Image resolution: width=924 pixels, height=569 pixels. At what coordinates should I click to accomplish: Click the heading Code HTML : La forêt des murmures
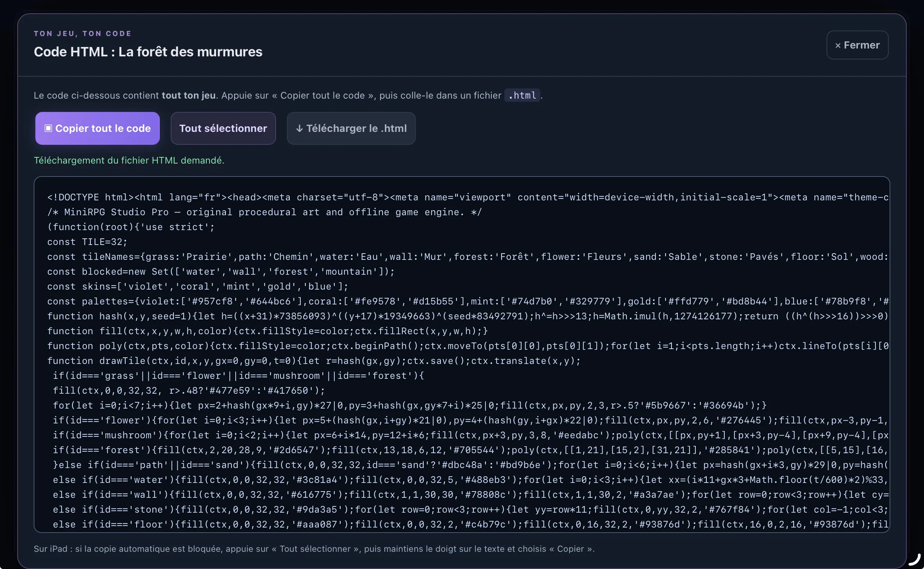click(x=148, y=52)
